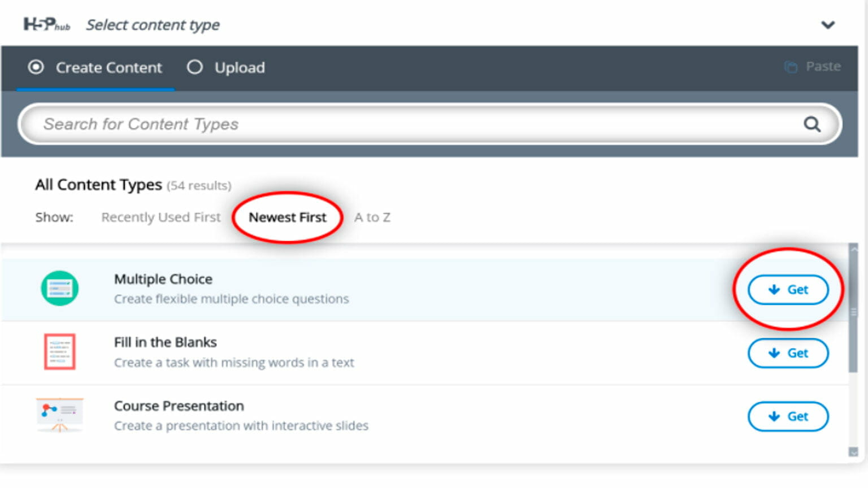Click the content list scrollbar thumb

pos(853,312)
